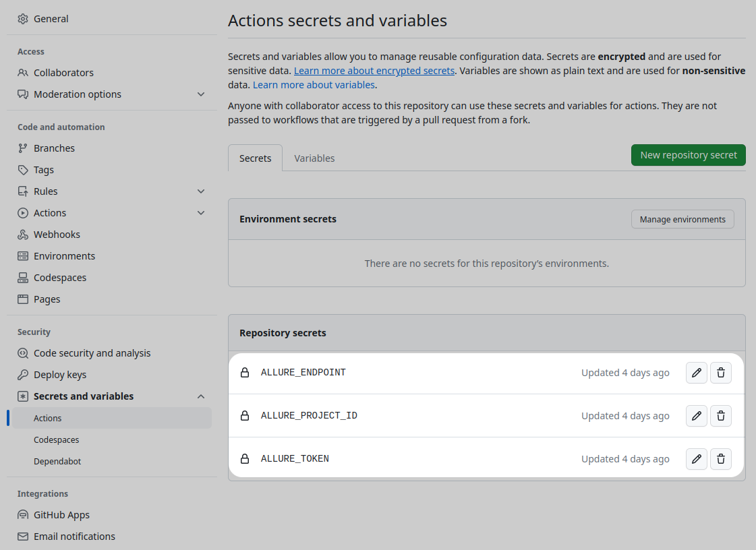Image resolution: width=756 pixels, height=550 pixels.
Task: Open the encrypted secrets documentation link
Action: pos(374,70)
